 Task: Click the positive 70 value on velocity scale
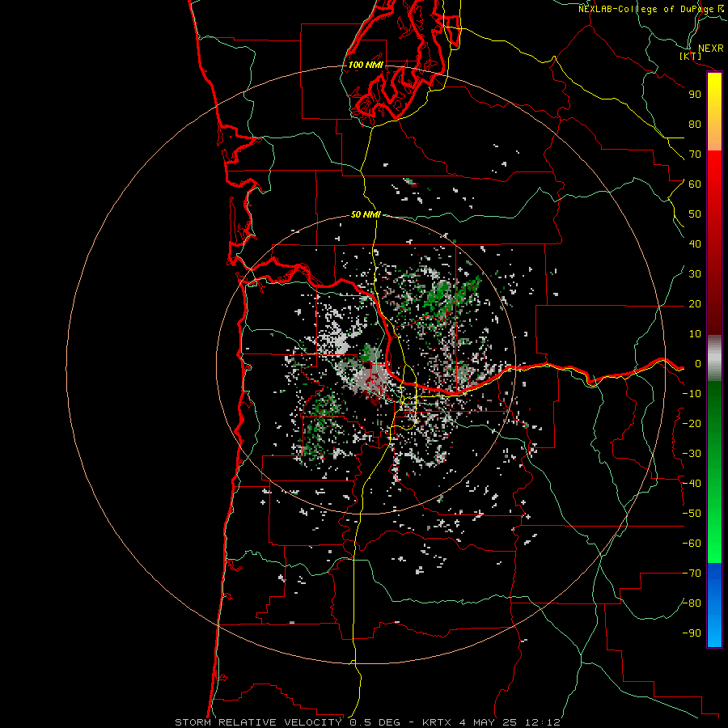695,154
